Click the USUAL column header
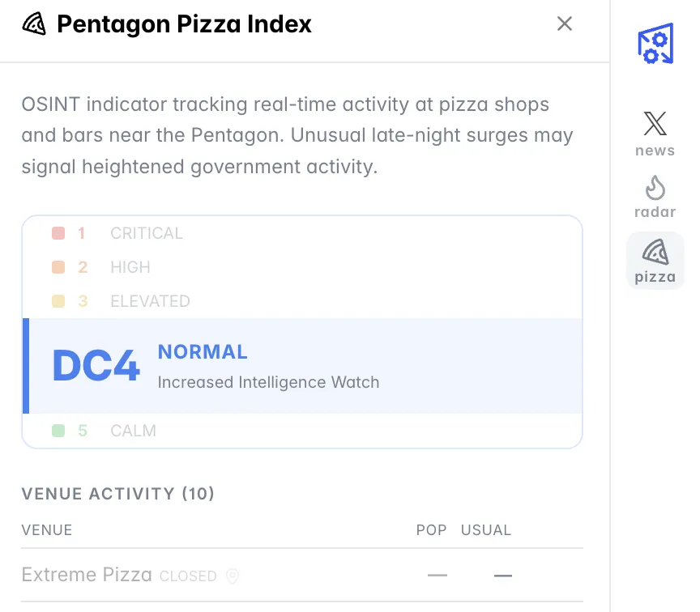The image size is (700, 612). pos(486,530)
